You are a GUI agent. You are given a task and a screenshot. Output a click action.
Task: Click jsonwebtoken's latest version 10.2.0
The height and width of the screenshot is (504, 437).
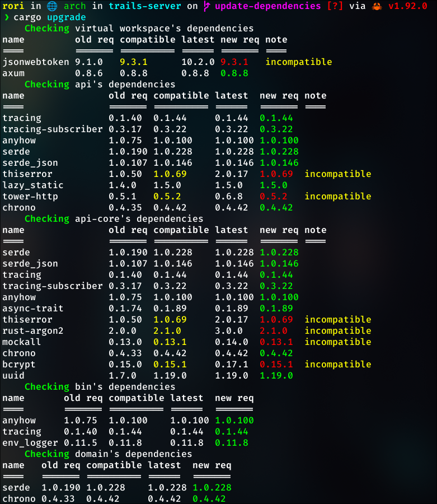pos(198,62)
